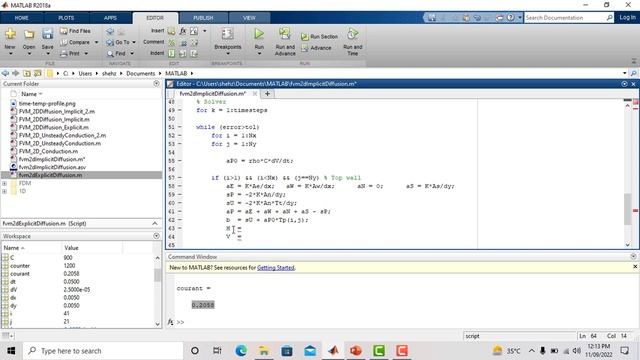640x360 pixels.
Task: Select FVM_2D_Conduction.m file
Action: (x=48, y=151)
